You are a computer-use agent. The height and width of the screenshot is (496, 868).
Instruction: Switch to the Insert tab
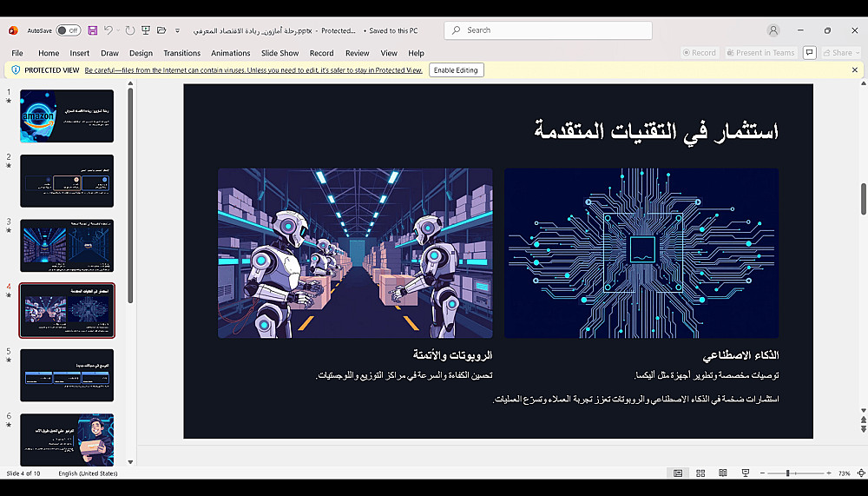pyautogui.click(x=80, y=53)
